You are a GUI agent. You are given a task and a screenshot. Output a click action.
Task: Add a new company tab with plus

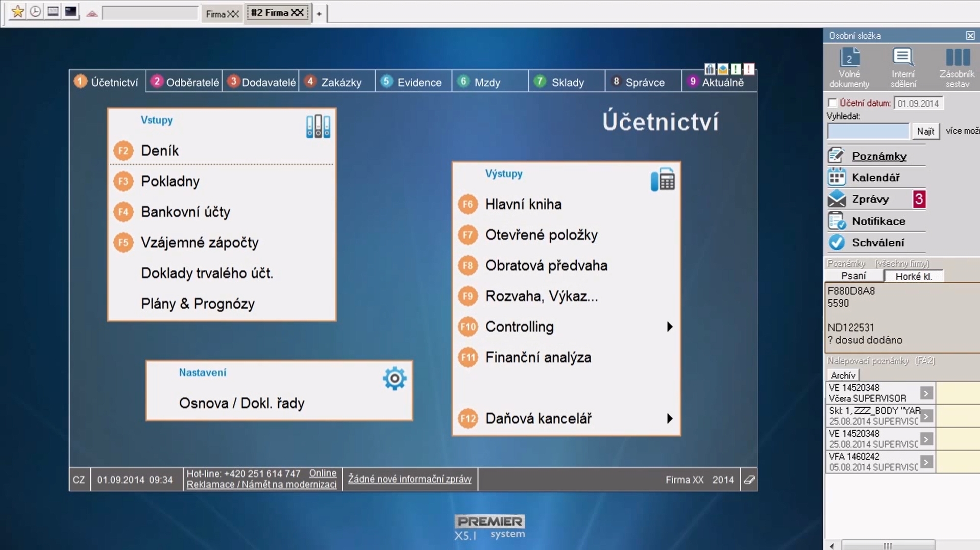pyautogui.click(x=319, y=14)
